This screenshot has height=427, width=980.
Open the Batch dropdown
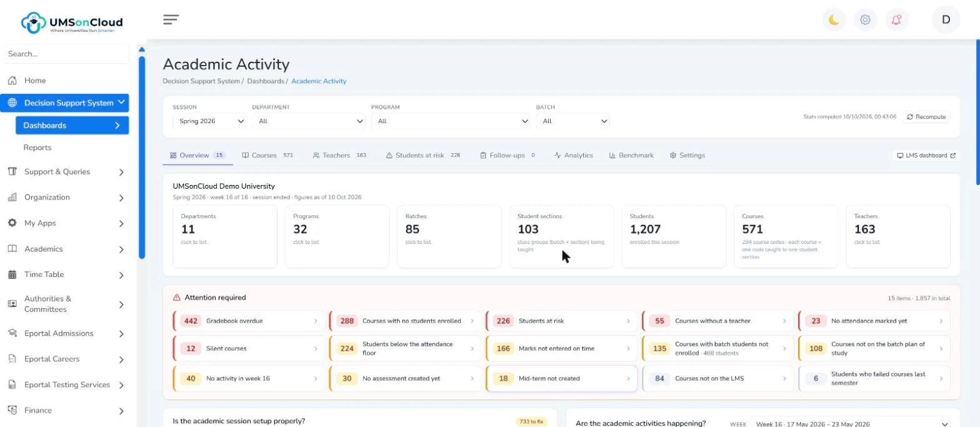click(573, 121)
